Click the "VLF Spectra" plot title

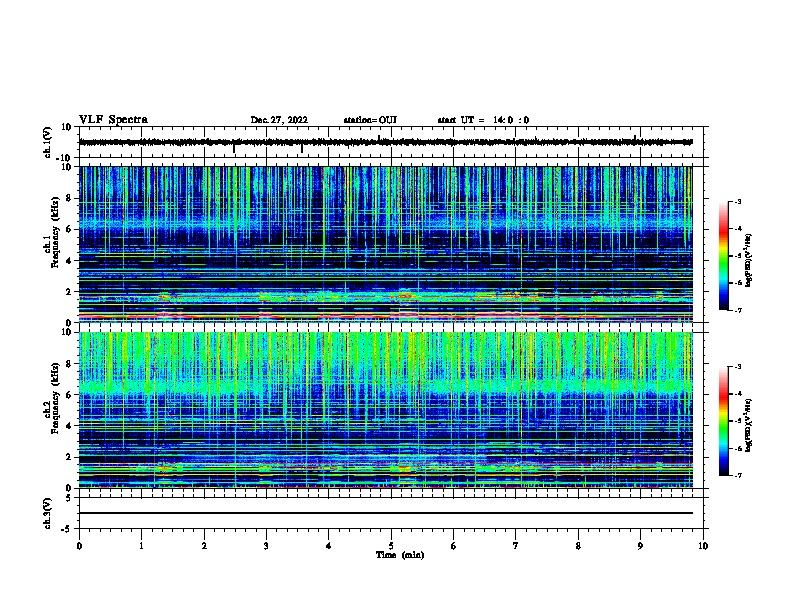point(113,120)
